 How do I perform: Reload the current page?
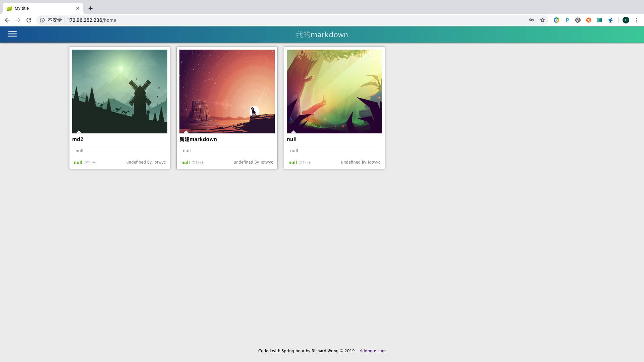(x=29, y=20)
